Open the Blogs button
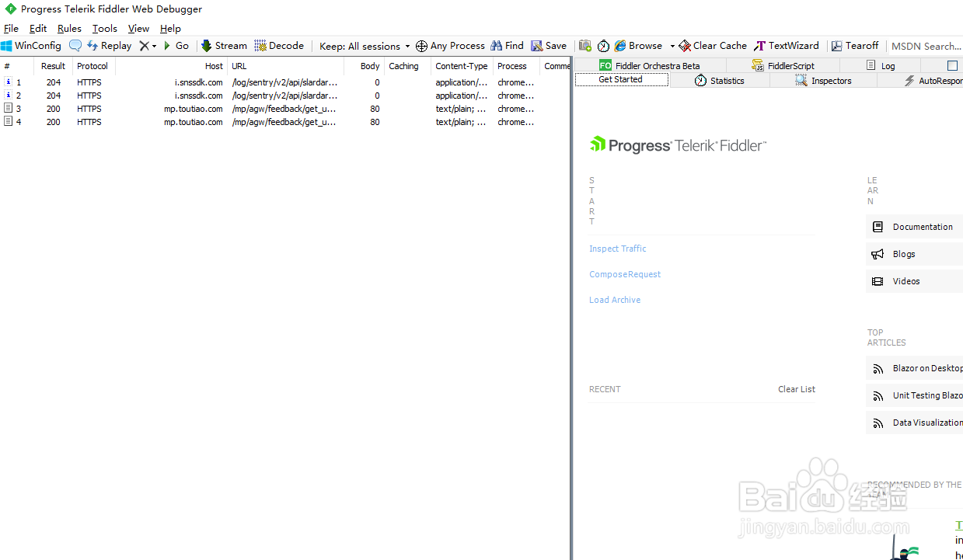The width and height of the screenshot is (963, 560). coord(914,254)
